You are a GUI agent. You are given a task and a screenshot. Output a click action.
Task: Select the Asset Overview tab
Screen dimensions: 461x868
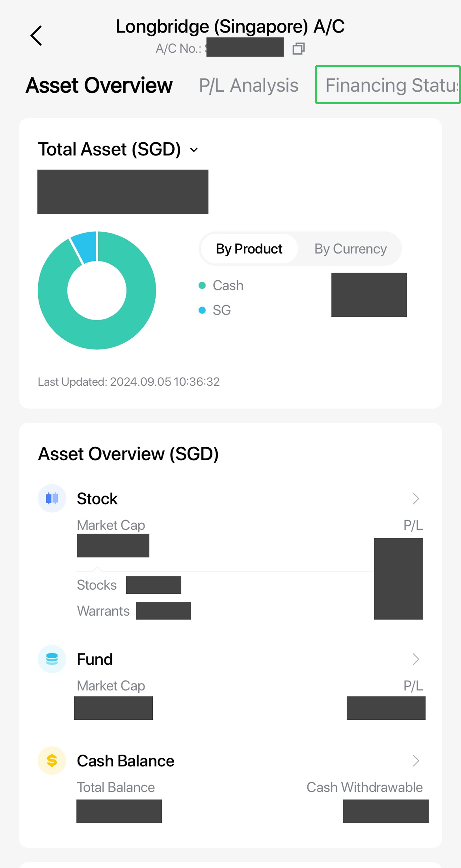coord(99,85)
